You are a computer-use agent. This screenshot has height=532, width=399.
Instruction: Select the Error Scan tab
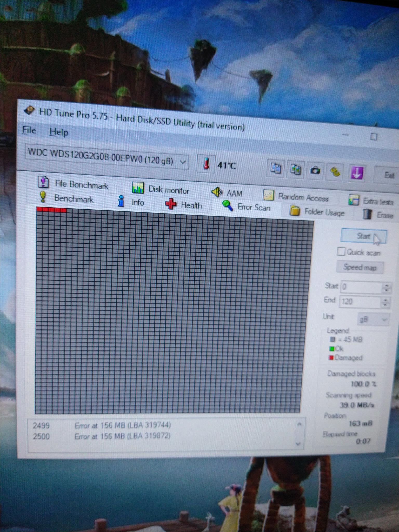(x=247, y=207)
